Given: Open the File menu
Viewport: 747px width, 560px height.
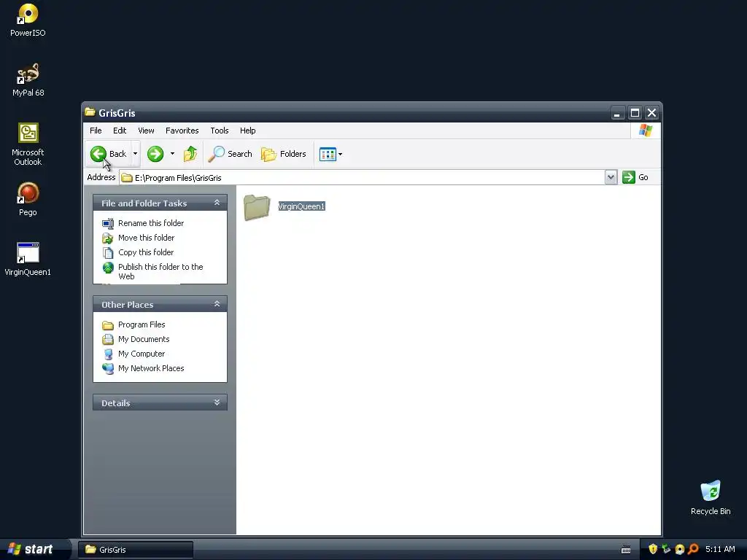Looking at the screenshot, I should pyautogui.click(x=96, y=131).
